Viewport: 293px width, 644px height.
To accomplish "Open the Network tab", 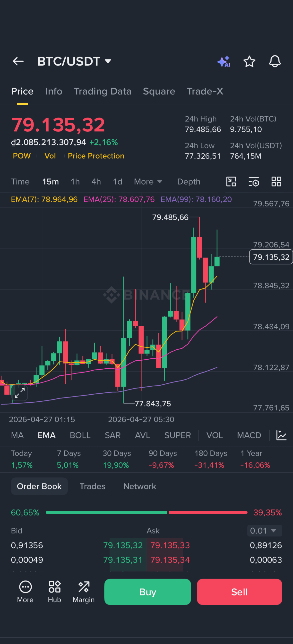I will pos(140,486).
